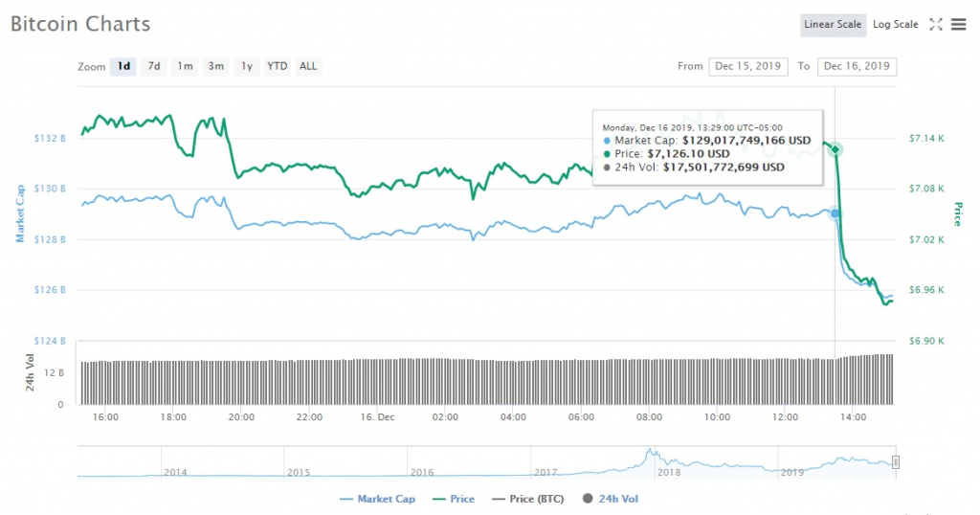Select the 1d zoom range
980x515 pixels.
(x=123, y=66)
